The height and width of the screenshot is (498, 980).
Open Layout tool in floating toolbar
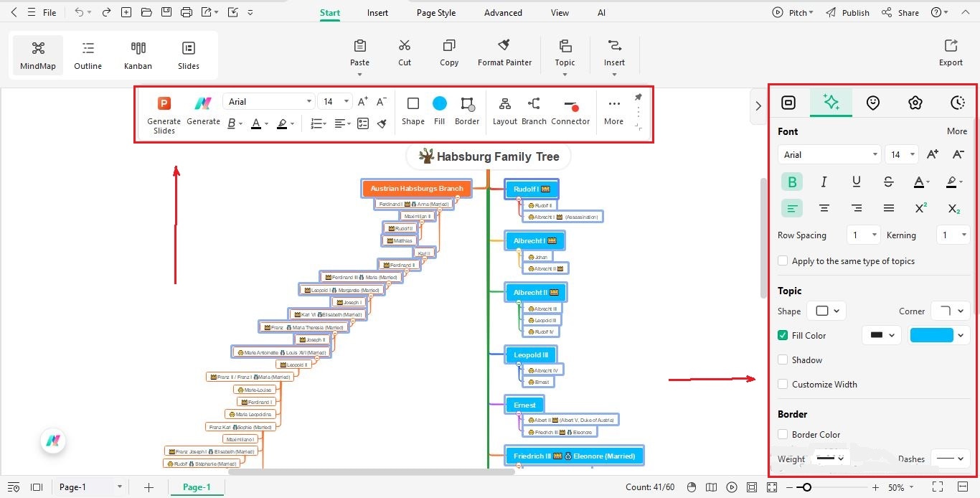coord(505,111)
